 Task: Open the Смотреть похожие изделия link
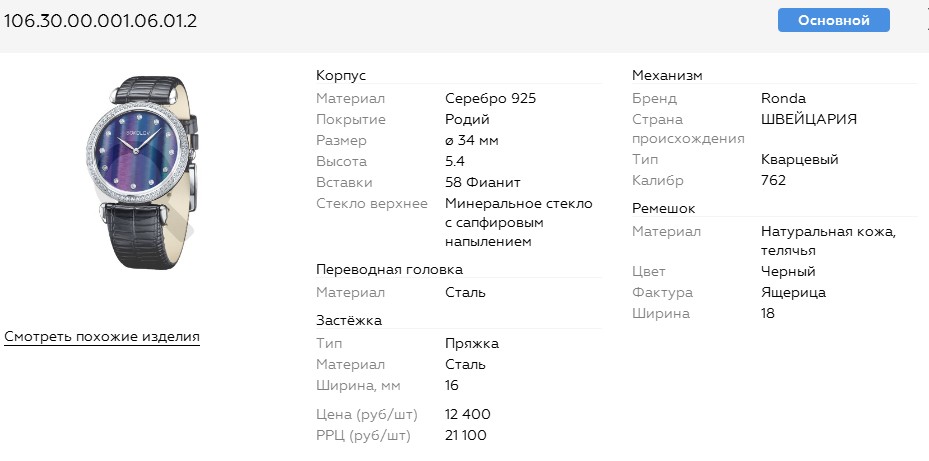[x=102, y=337]
